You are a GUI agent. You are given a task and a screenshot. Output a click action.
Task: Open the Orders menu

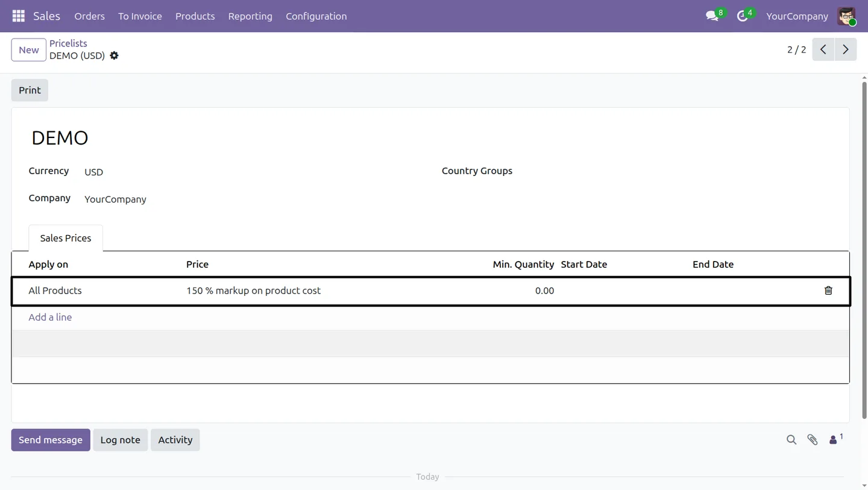(x=89, y=16)
